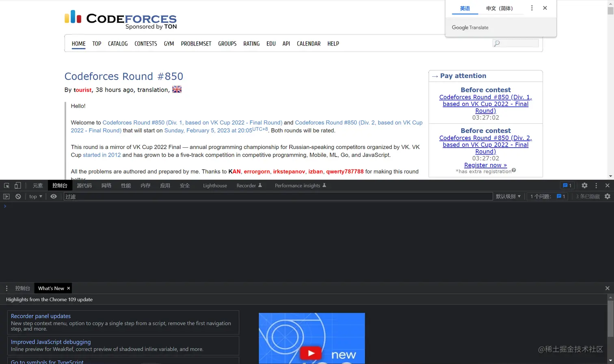The image size is (614, 364).
Task: Close the Google Translate popup
Action: [545, 8]
